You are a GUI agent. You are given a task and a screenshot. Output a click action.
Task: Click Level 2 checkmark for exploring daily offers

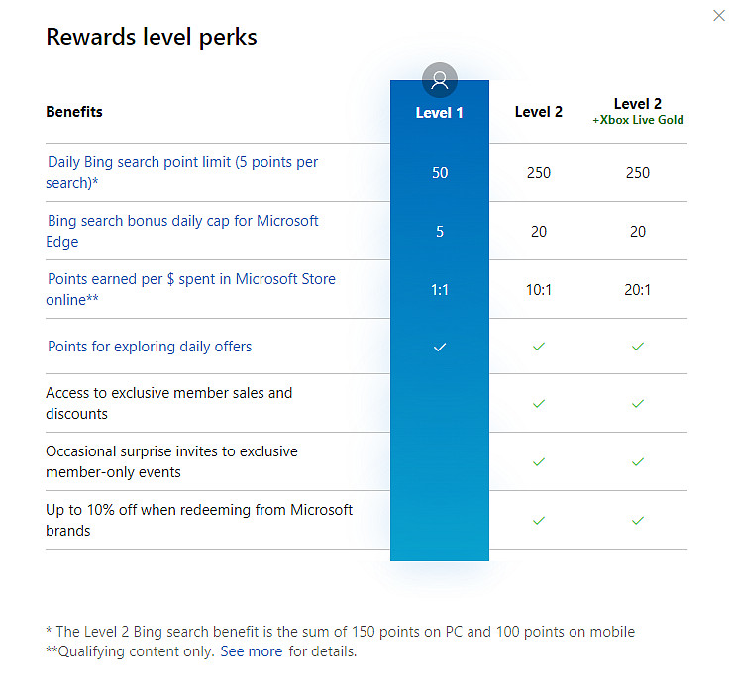[x=539, y=347]
